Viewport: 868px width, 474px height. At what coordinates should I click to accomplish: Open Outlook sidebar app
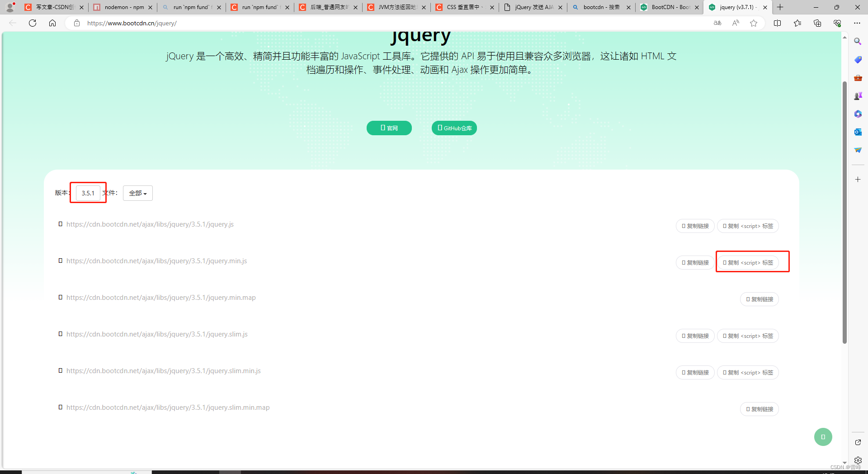[x=858, y=132]
